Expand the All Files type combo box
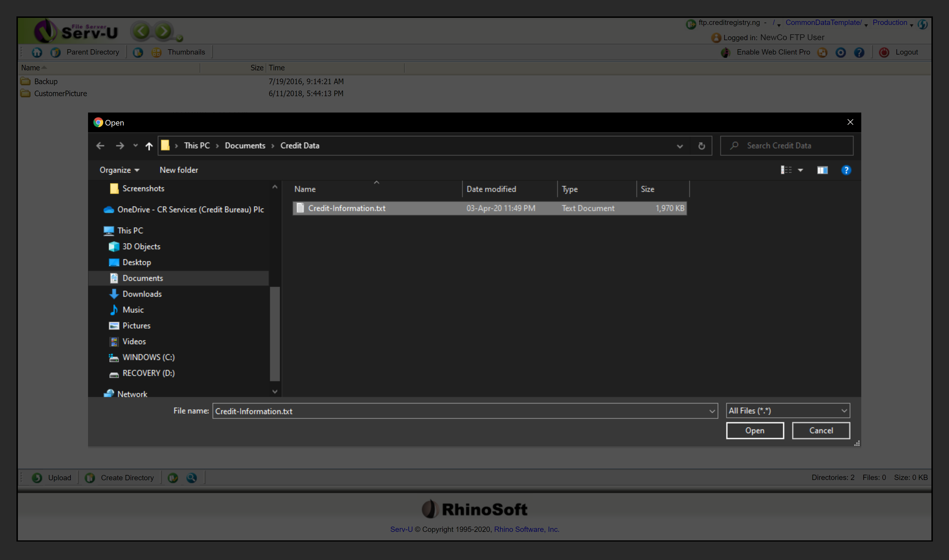Screen dimensions: 949x560 [844, 410]
